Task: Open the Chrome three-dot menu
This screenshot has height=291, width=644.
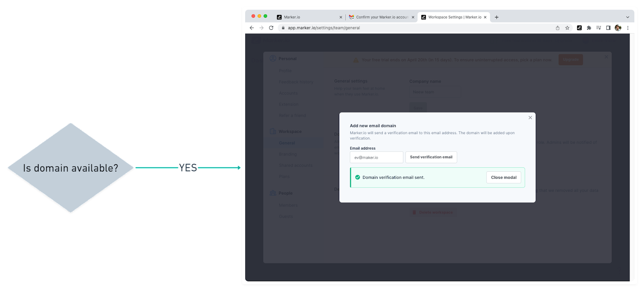Action: click(627, 28)
